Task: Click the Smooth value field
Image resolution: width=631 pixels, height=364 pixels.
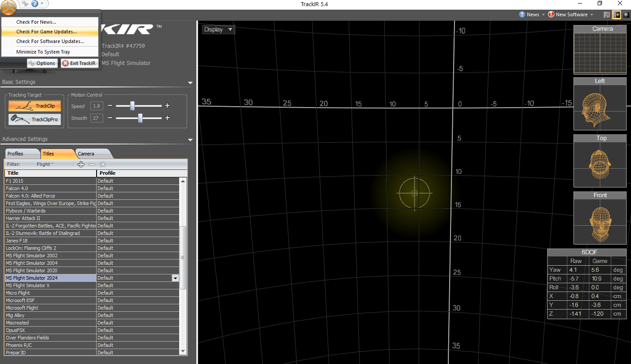Action: (x=96, y=118)
